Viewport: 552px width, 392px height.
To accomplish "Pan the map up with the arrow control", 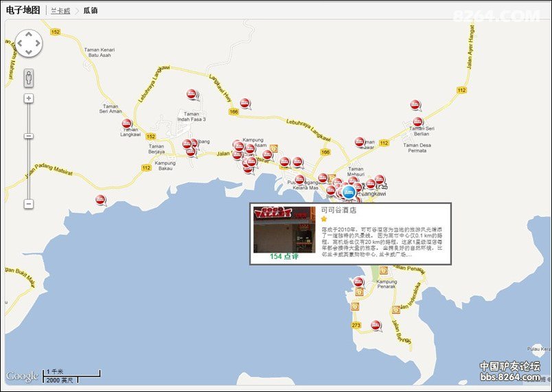I will (x=29, y=34).
